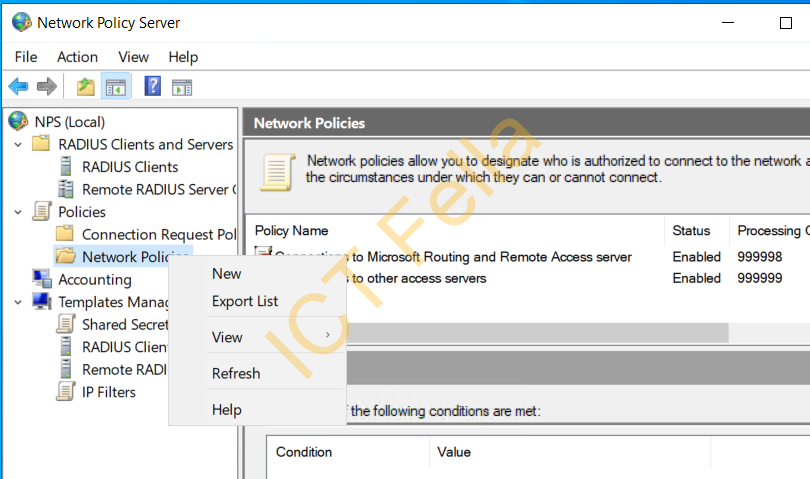The height and width of the screenshot is (479, 810).
Task: Collapse the Policies tree node
Action: point(18,212)
